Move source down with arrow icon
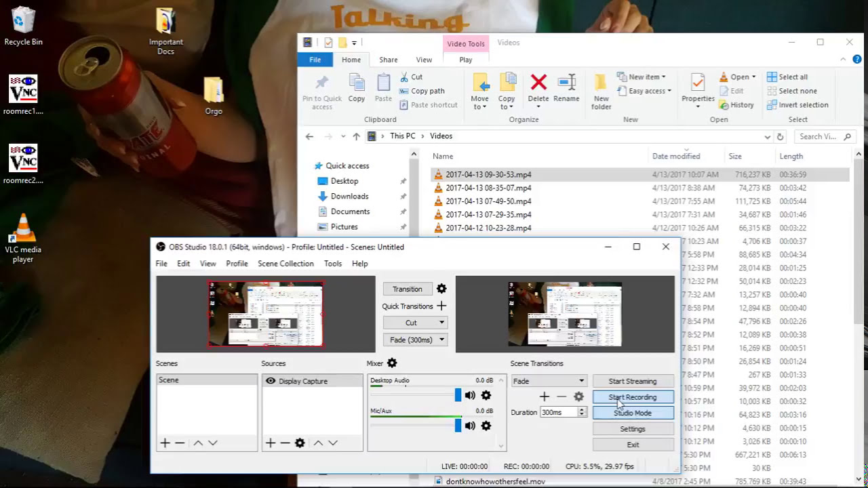Image resolution: width=868 pixels, height=488 pixels. click(x=333, y=443)
